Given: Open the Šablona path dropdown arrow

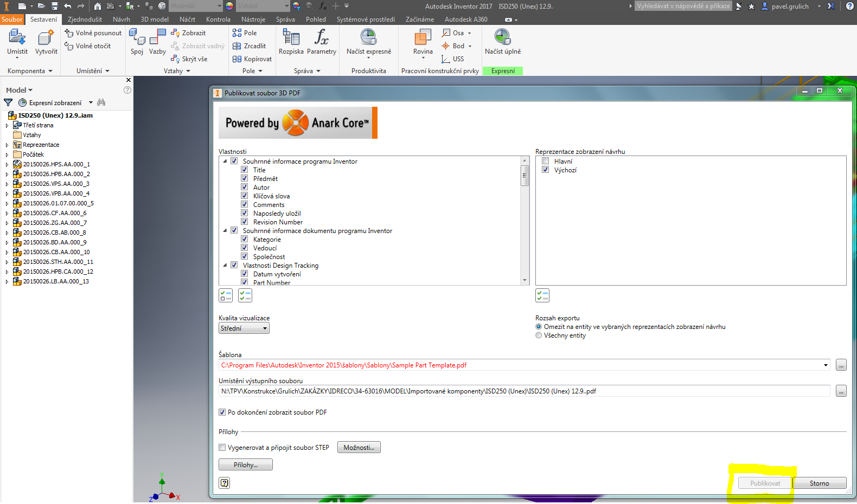Looking at the screenshot, I should pyautogui.click(x=826, y=365).
